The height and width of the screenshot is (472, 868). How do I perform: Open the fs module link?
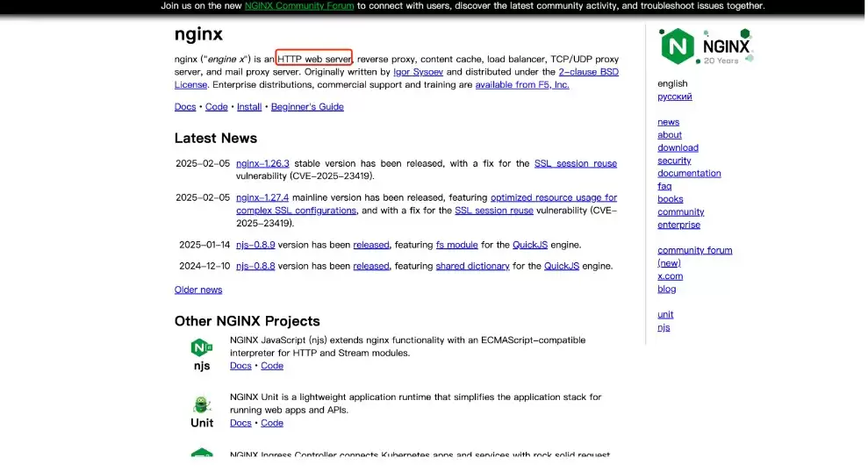(456, 245)
